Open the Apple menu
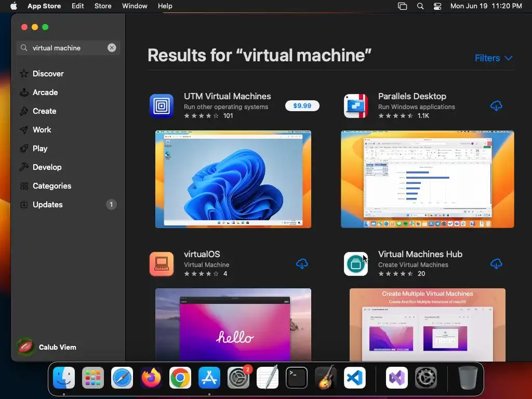 [x=14, y=6]
